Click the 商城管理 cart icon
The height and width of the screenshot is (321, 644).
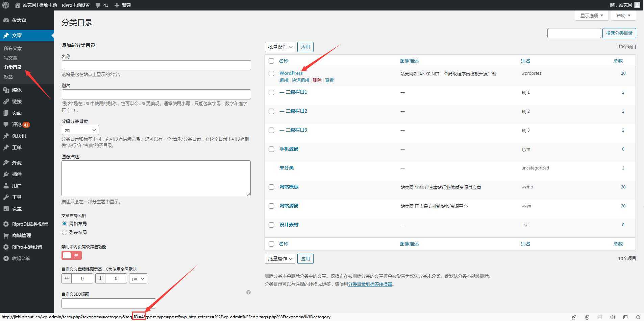[x=6, y=235]
